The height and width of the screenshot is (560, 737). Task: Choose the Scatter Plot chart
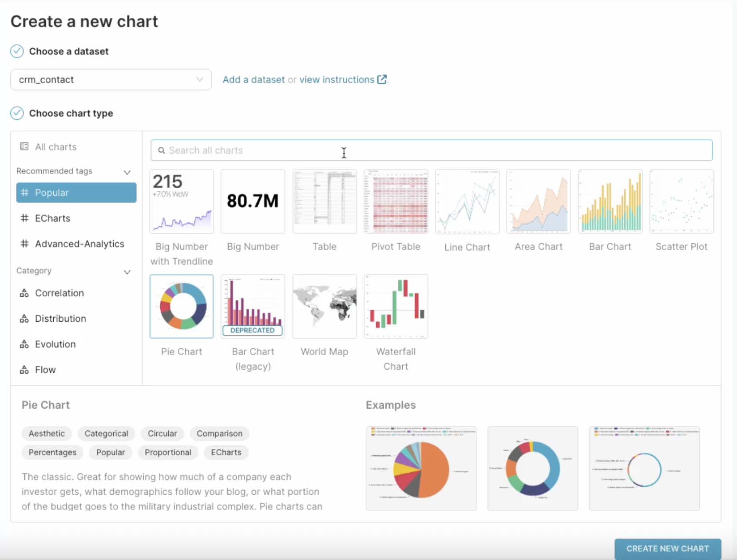[x=681, y=201]
